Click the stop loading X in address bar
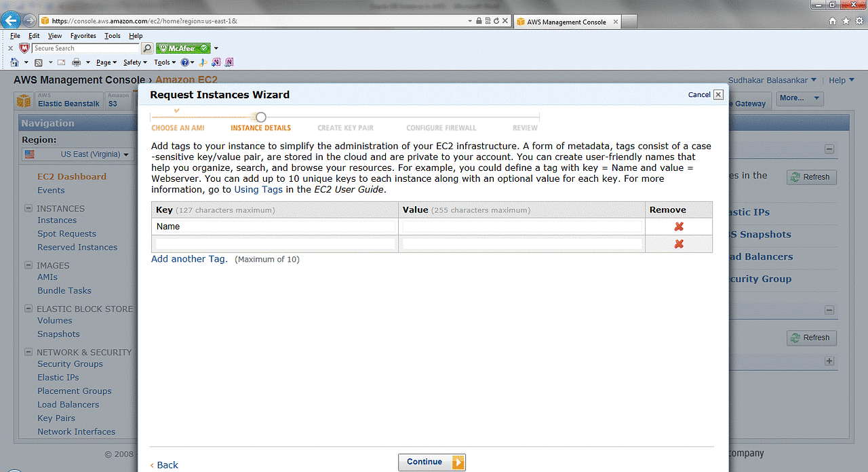Image resolution: width=868 pixels, height=472 pixels. [505, 21]
